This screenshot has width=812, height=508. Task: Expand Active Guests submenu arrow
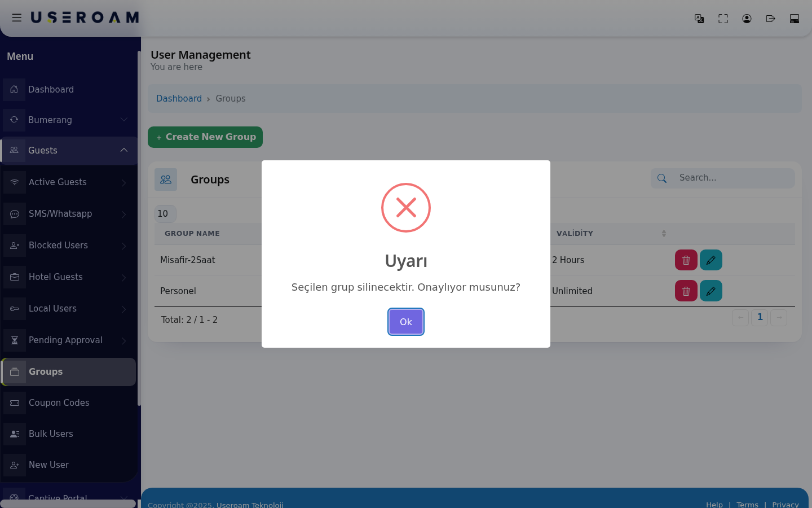coord(123,182)
